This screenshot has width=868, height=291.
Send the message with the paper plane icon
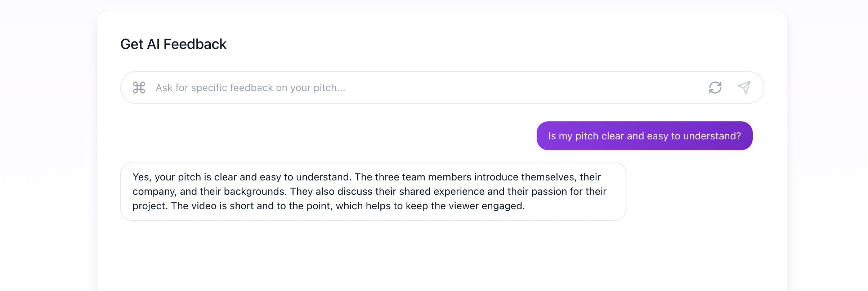coord(744,88)
